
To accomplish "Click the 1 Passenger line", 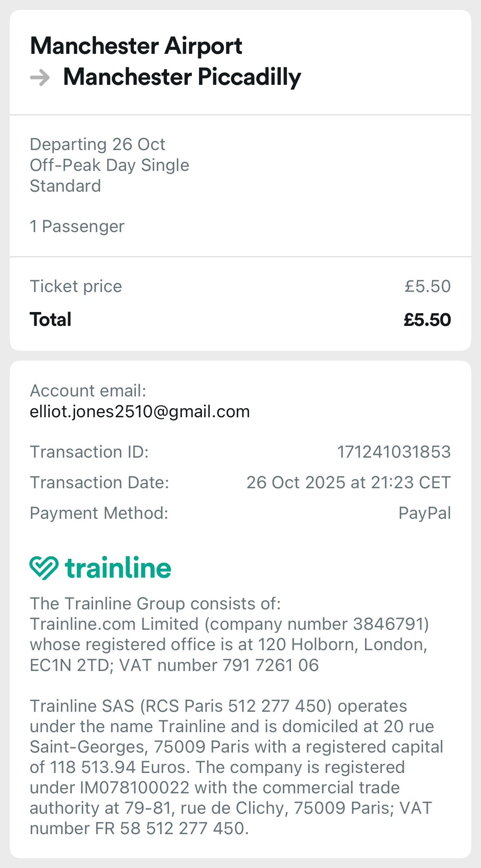I will 77,226.
